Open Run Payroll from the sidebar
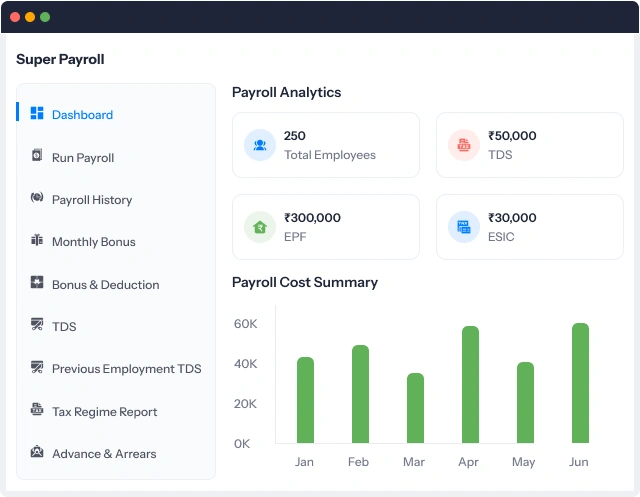Image resolution: width=640 pixels, height=497 pixels. point(83,158)
